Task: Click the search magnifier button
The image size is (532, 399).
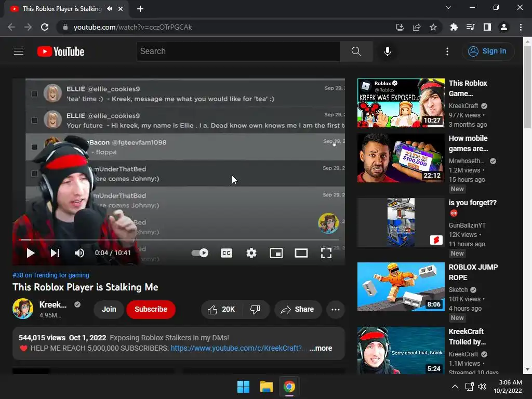Action: pyautogui.click(x=356, y=51)
